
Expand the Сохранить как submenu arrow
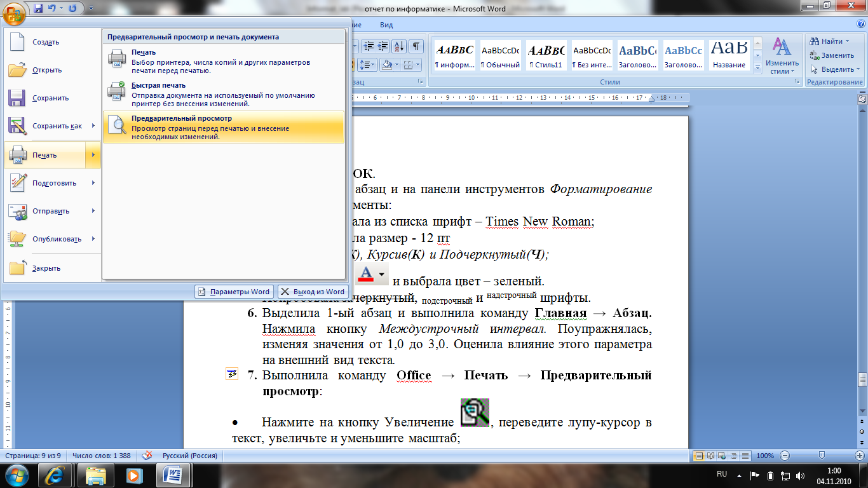coord(93,126)
